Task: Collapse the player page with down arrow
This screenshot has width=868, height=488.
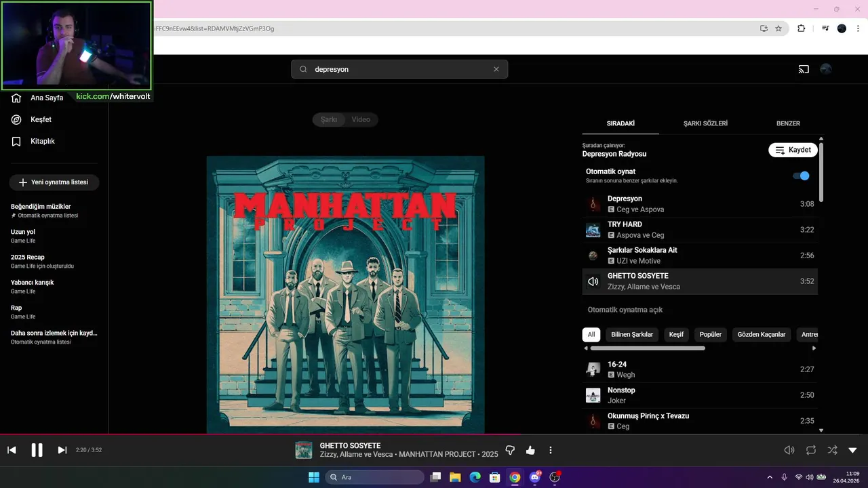Action: pyautogui.click(x=853, y=450)
